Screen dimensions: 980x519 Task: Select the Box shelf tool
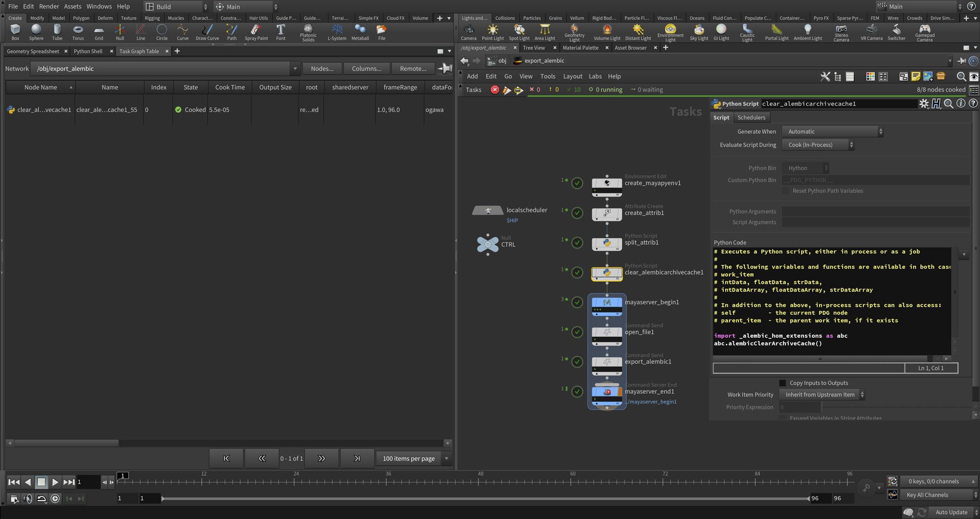15,32
